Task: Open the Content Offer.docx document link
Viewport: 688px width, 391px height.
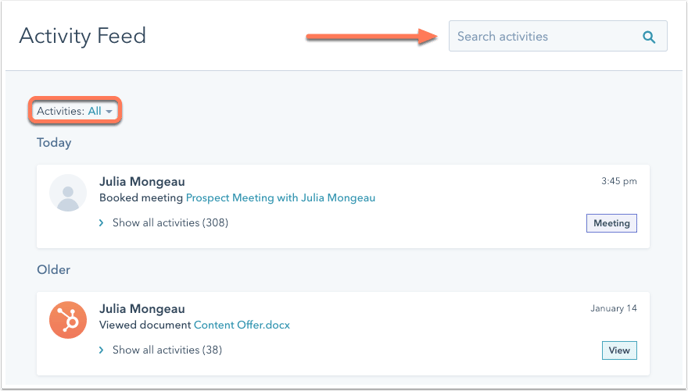Action: 242,325
